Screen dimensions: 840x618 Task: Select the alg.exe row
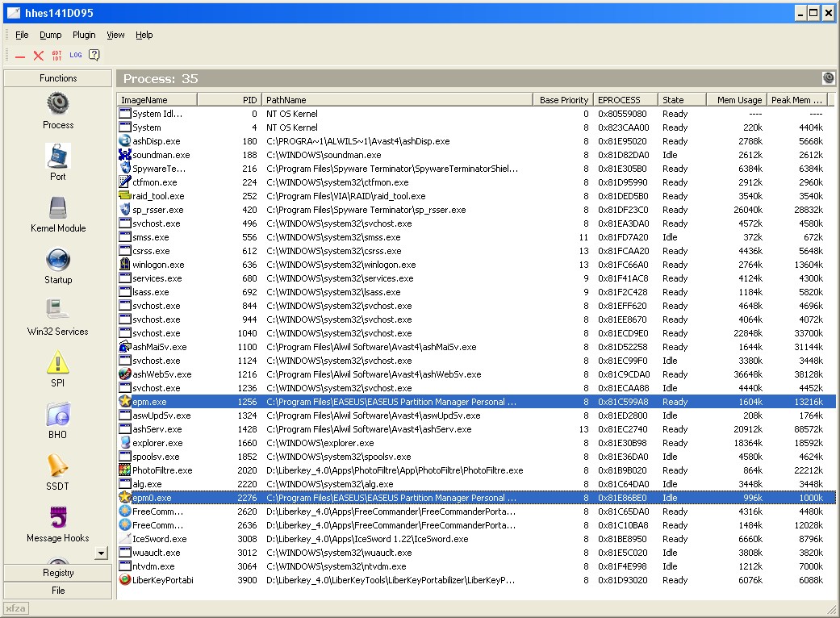(x=476, y=483)
